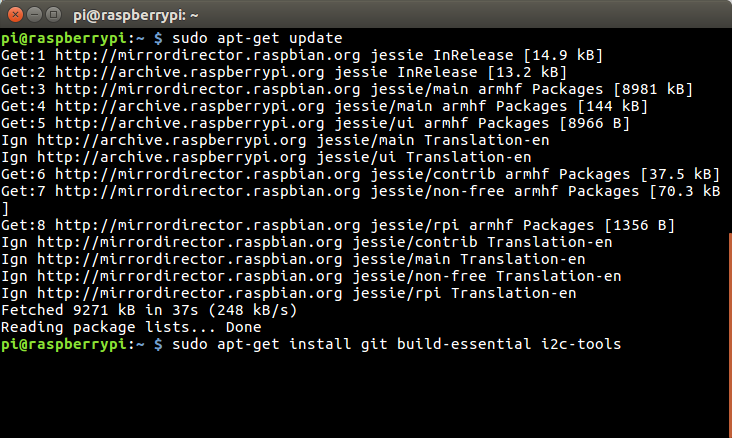Click build-essential in the last command

[x=465, y=344]
